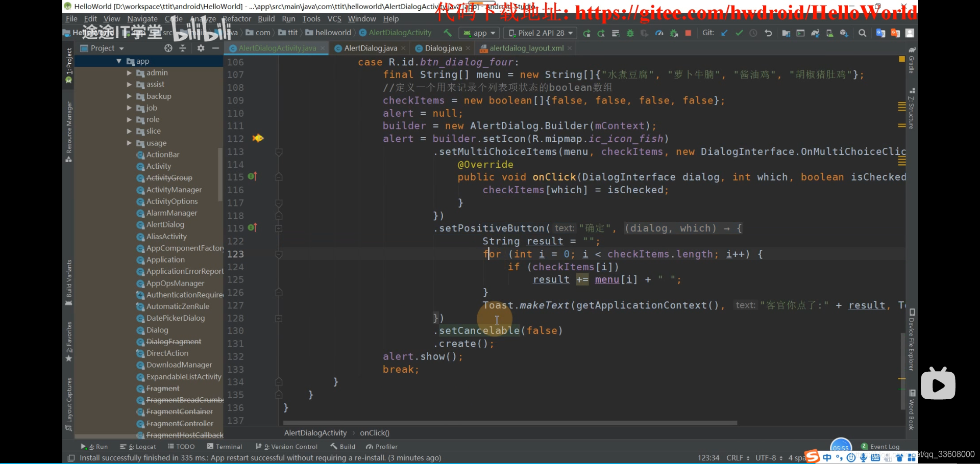Open the File menu

[x=71, y=19]
